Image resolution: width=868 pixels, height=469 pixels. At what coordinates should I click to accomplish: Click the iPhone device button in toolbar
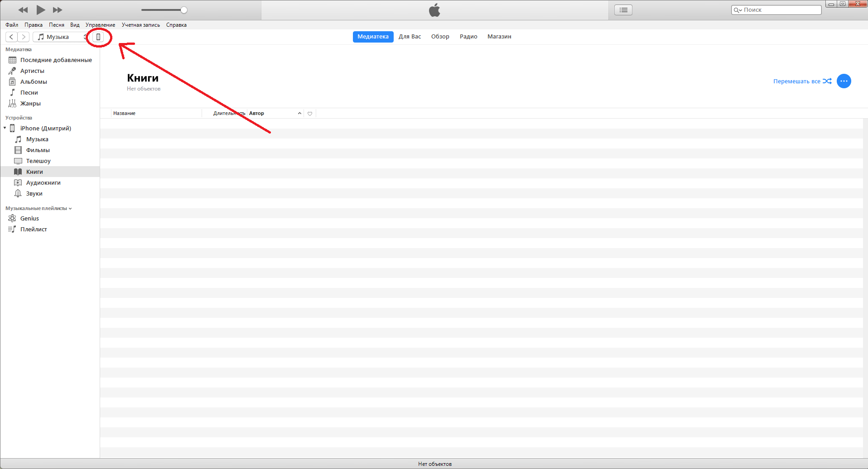click(x=98, y=37)
